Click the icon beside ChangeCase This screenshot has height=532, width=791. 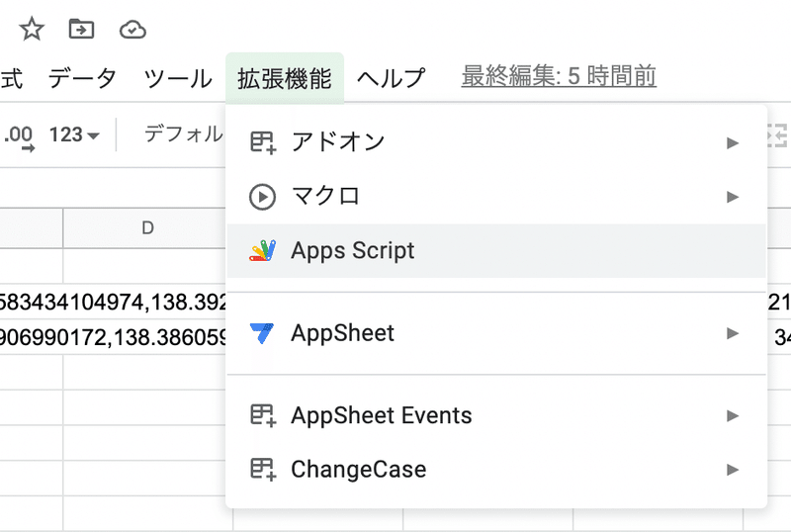coord(262,469)
